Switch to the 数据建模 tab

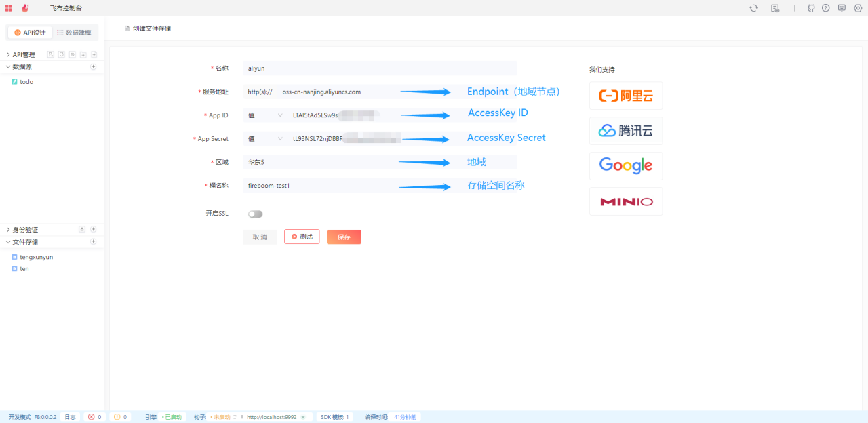click(75, 33)
